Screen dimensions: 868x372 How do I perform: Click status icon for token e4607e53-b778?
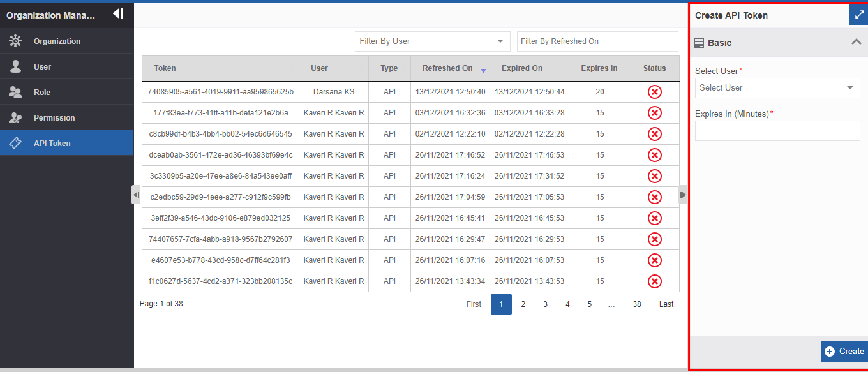click(x=655, y=260)
